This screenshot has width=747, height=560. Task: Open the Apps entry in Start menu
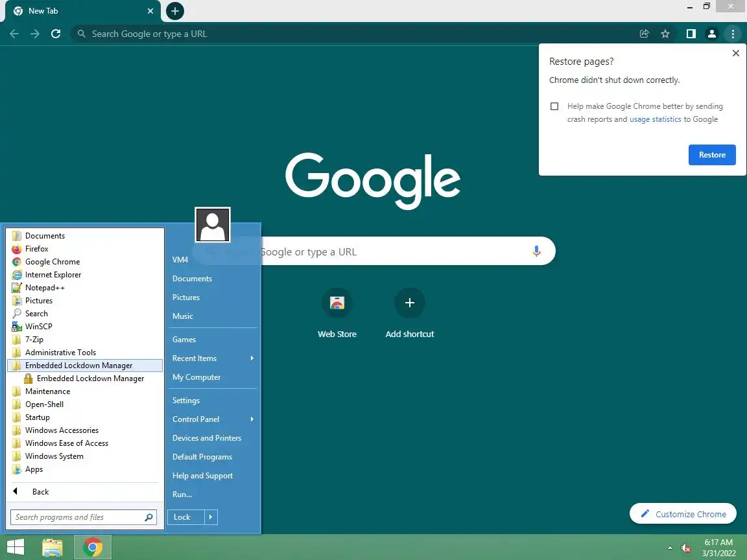(86, 469)
